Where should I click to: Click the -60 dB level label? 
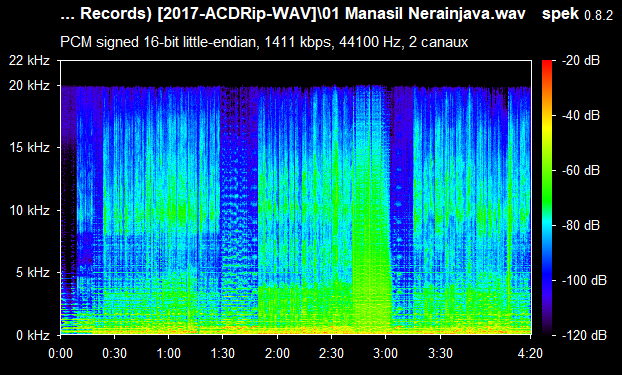581,171
